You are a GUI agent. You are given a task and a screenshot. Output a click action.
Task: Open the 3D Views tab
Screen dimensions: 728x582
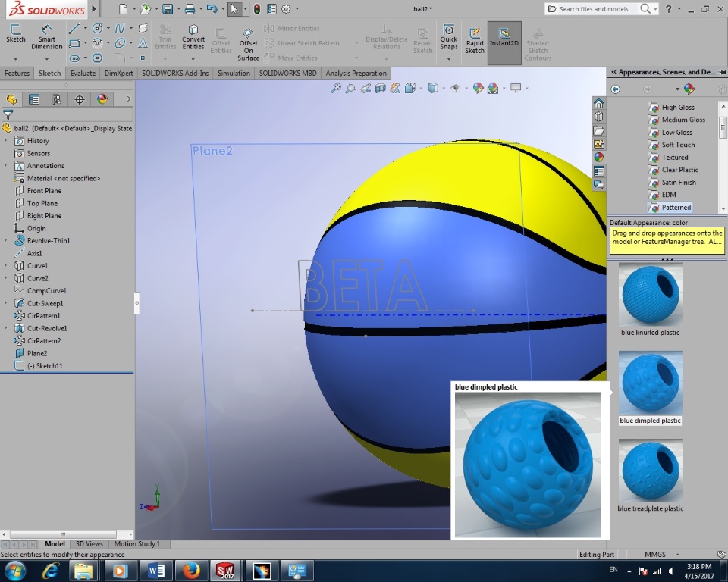(x=89, y=544)
